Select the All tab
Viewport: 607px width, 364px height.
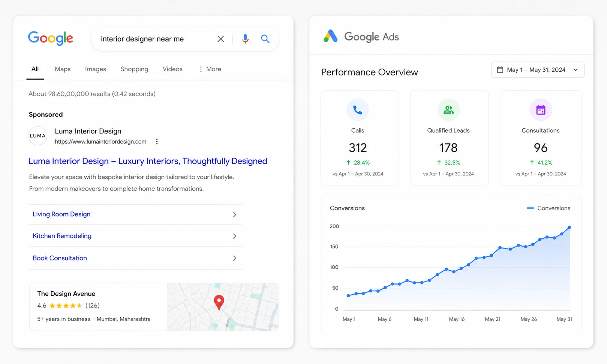coord(35,69)
